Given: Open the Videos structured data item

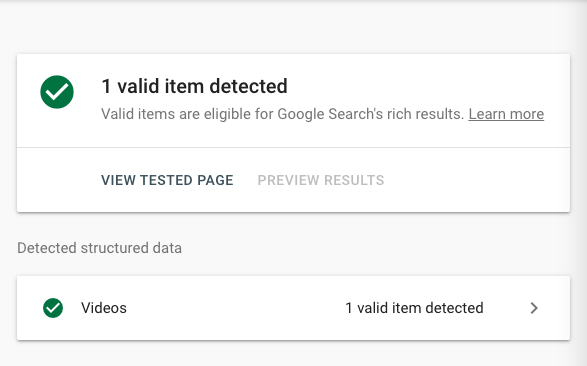Looking at the screenshot, I should (x=294, y=308).
